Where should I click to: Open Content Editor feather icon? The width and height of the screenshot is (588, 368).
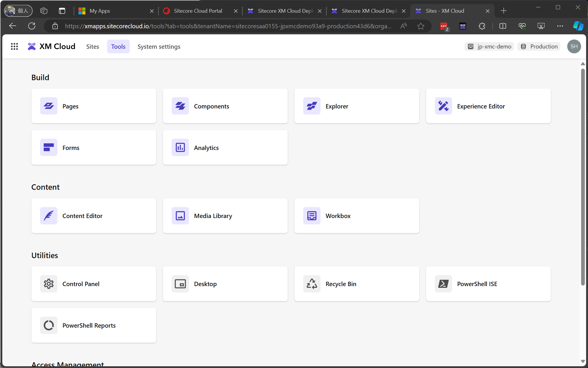click(x=48, y=216)
